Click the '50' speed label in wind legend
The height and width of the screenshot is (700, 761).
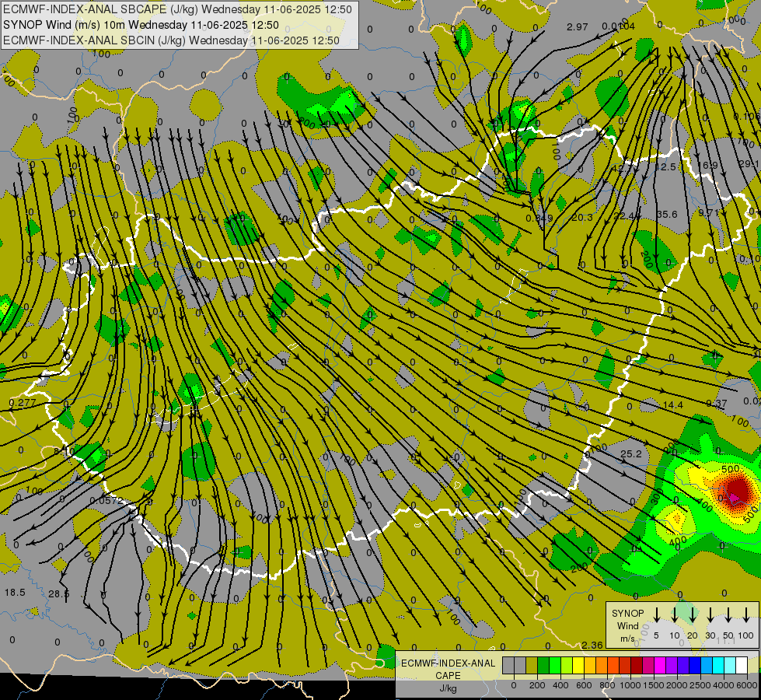tap(728, 635)
